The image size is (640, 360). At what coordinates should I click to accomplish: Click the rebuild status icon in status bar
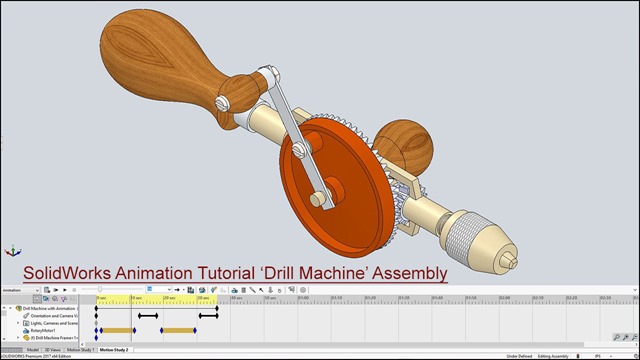pyautogui.click(x=578, y=356)
